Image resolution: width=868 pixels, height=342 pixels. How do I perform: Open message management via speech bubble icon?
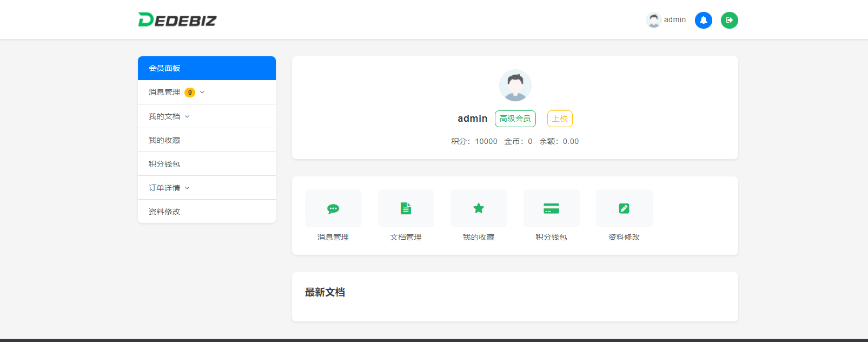click(333, 208)
